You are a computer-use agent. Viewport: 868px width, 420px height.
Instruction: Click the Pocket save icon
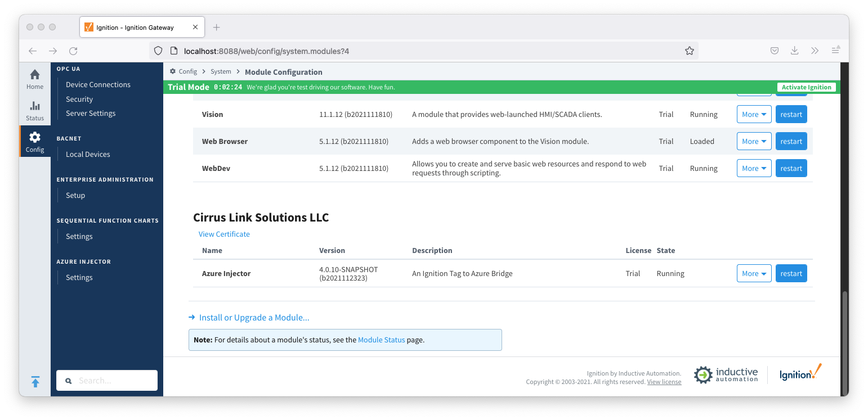point(774,51)
